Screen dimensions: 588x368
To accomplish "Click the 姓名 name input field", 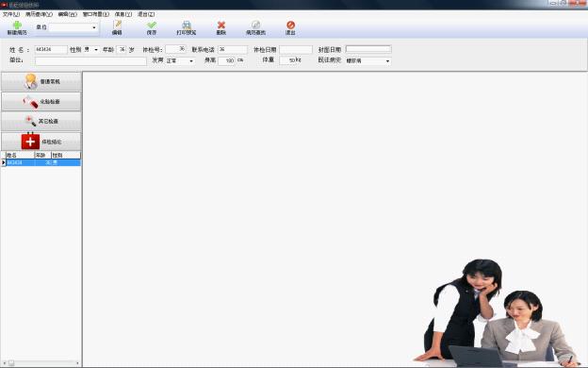I will [51, 50].
